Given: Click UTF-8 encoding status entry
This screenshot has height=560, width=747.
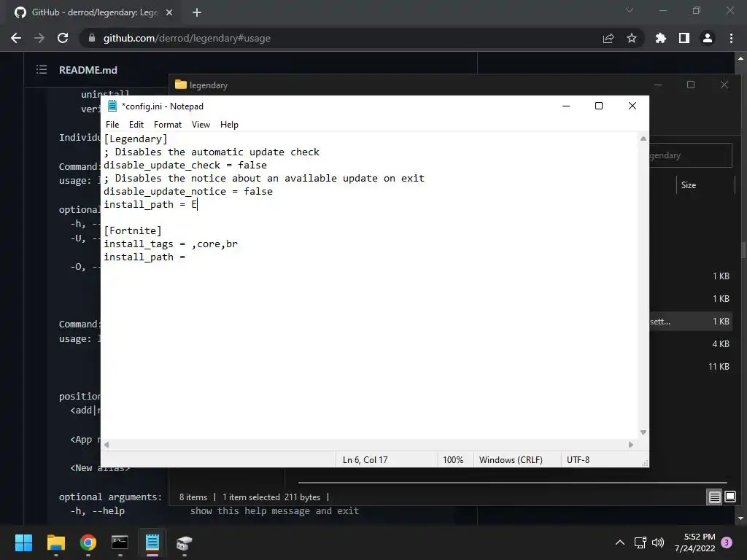Looking at the screenshot, I should 578,460.
